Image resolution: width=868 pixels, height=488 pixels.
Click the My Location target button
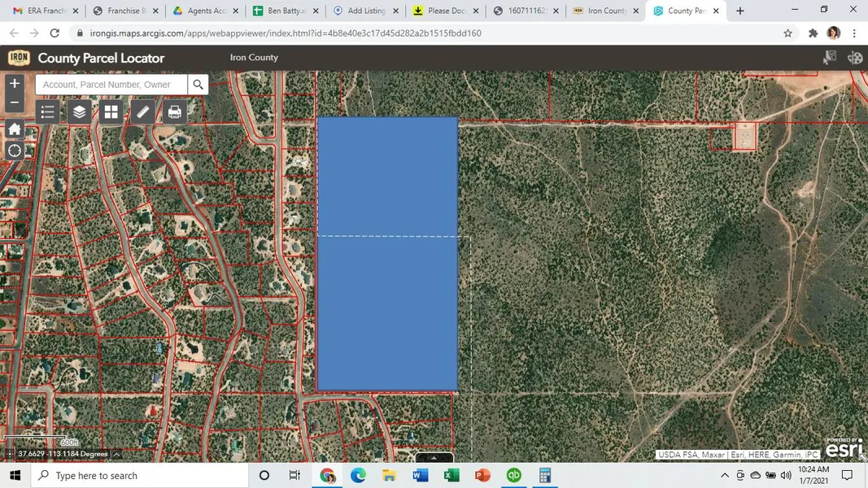pyautogui.click(x=15, y=150)
